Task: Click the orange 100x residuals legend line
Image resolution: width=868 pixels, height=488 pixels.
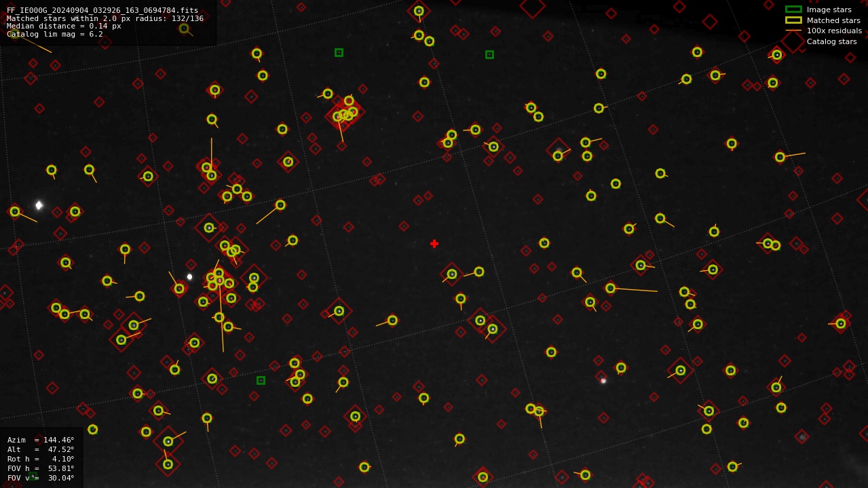Action: [x=793, y=31]
